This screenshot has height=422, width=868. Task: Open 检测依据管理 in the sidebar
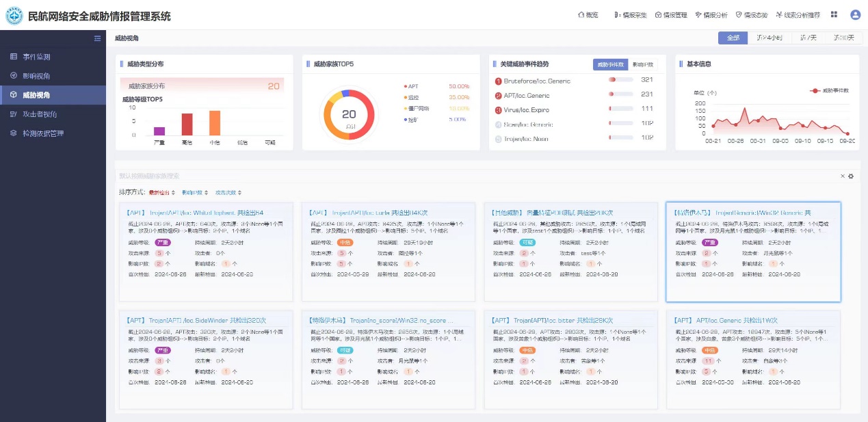coord(43,133)
